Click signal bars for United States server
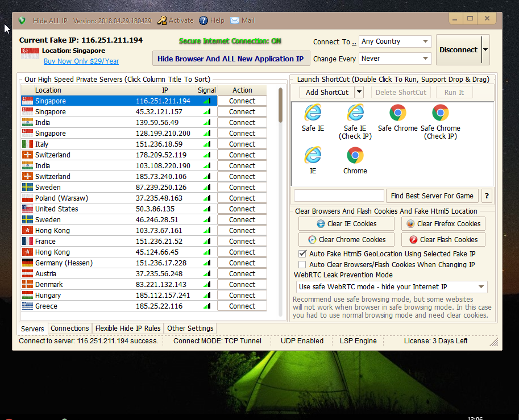This screenshot has width=519, height=420. 207,209
